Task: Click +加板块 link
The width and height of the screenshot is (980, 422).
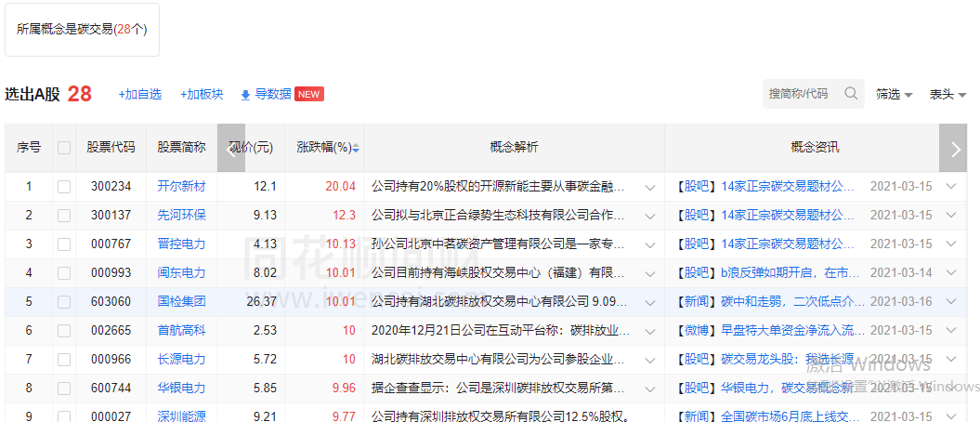Action: pos(202,95)
